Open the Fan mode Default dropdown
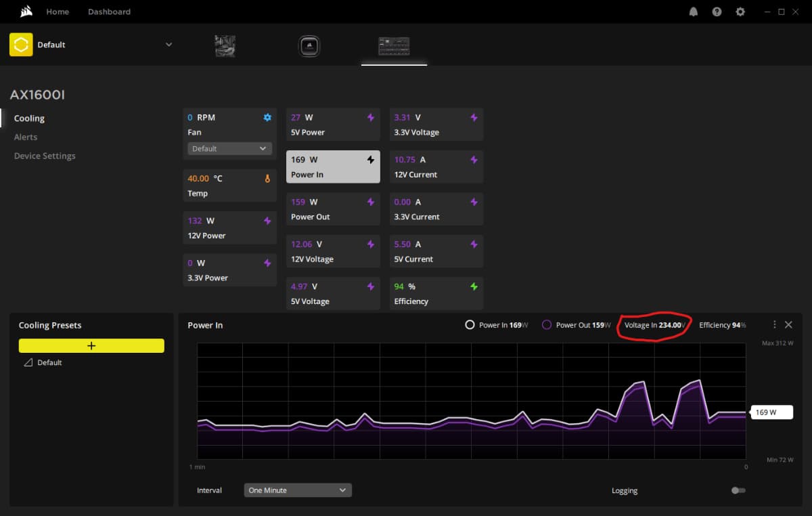Screen dimensions: 812x516 [x=229, y=148]
